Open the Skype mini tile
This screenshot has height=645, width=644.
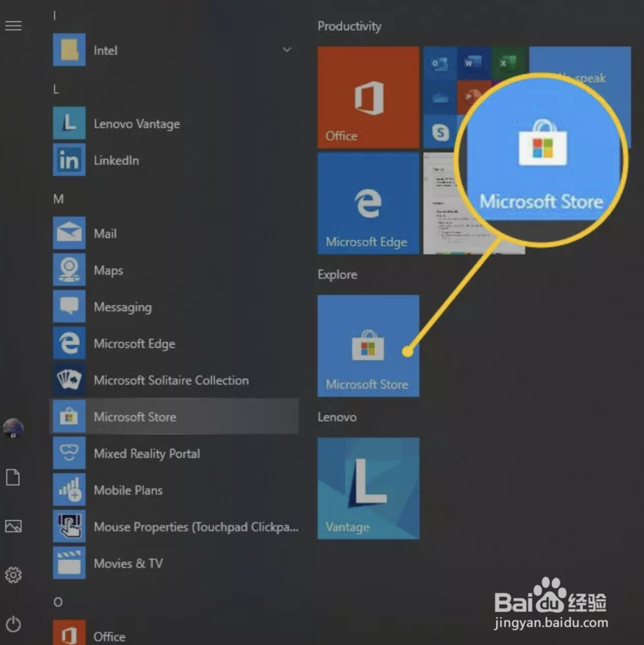(440, 131)
